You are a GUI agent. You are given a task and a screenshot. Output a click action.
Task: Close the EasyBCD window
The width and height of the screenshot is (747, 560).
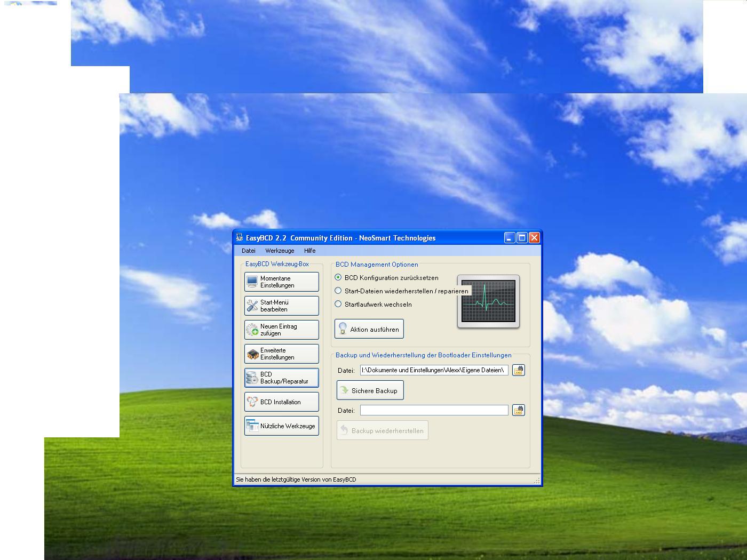pos(534,238)
